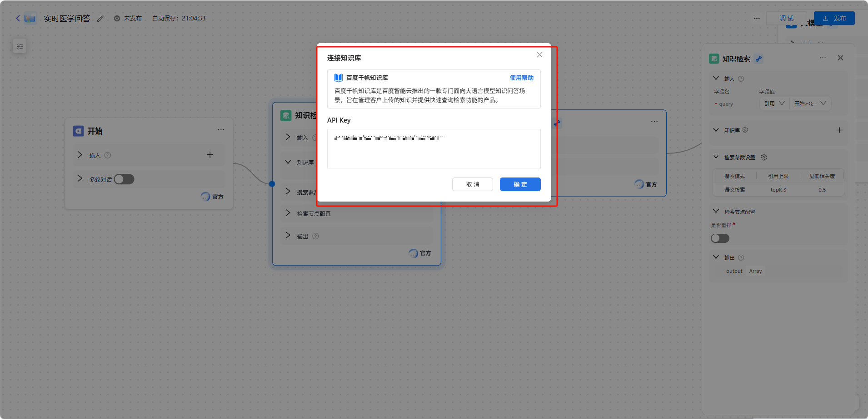Open canvas settings sliders icon

pos(20,46)
